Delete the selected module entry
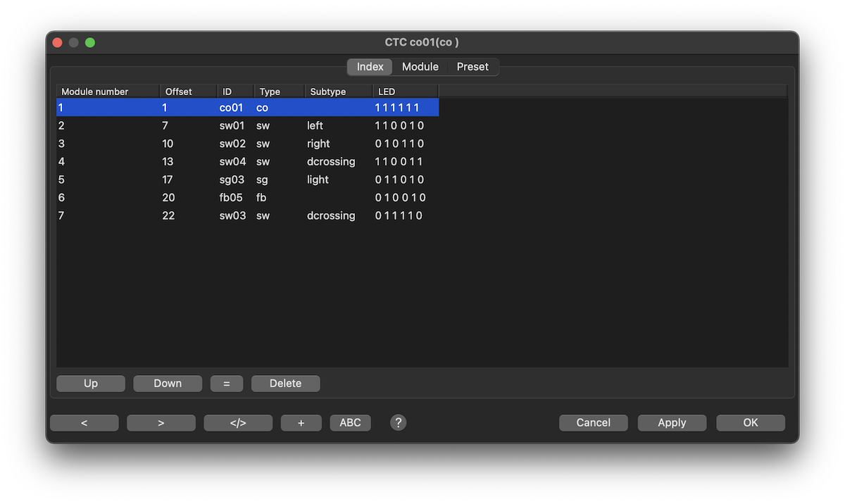The width and height of the screenshot is (845, 504). [x=285, y=384]
